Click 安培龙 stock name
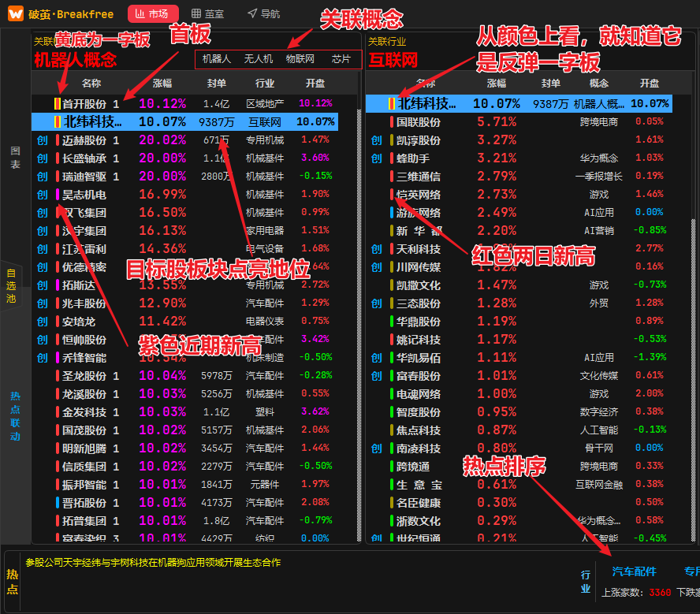 point(79,322)
